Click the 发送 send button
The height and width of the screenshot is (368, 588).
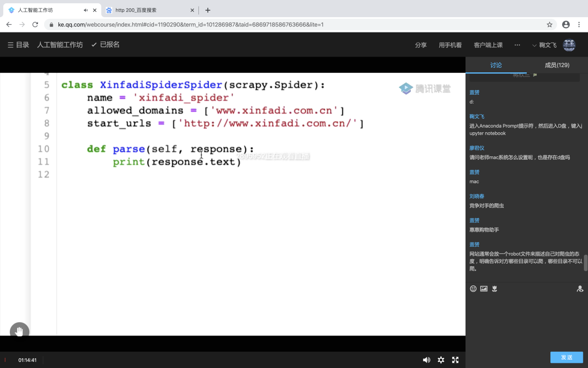pos(566,357)
